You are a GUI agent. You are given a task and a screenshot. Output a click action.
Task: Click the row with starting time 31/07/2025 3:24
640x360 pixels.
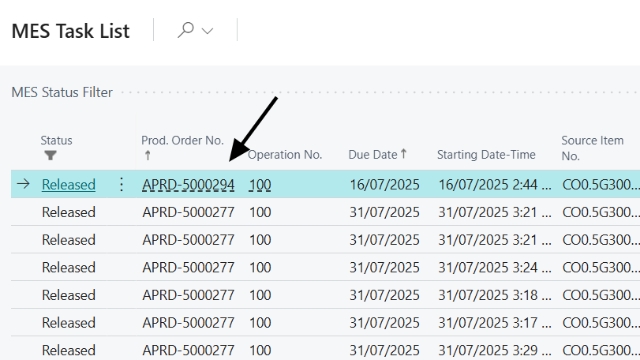pos(325,267)
